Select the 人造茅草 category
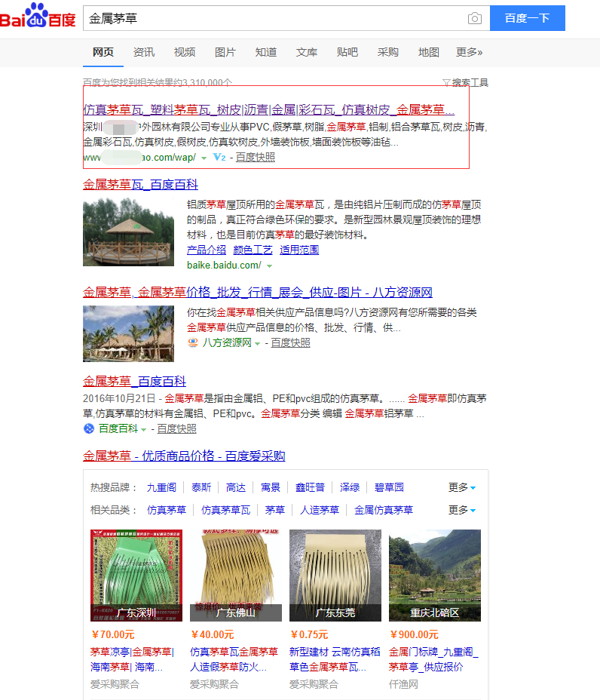This screenshot has width=600, height=700. [x=320, y=510]
